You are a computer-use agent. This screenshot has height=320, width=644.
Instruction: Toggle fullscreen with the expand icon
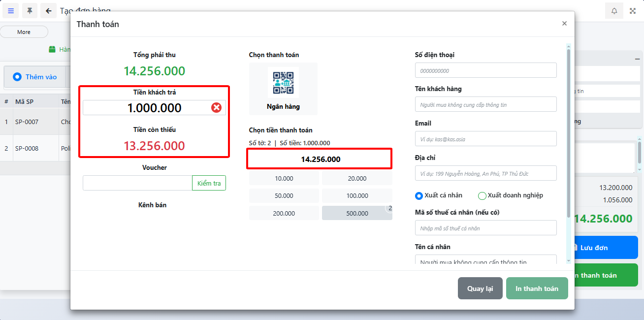633,11
